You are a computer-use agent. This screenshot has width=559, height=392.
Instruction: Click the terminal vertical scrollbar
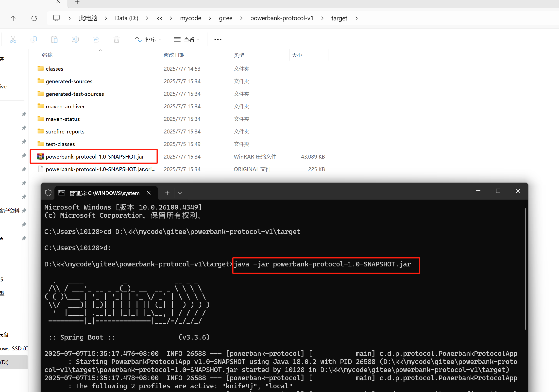[525, 269]
